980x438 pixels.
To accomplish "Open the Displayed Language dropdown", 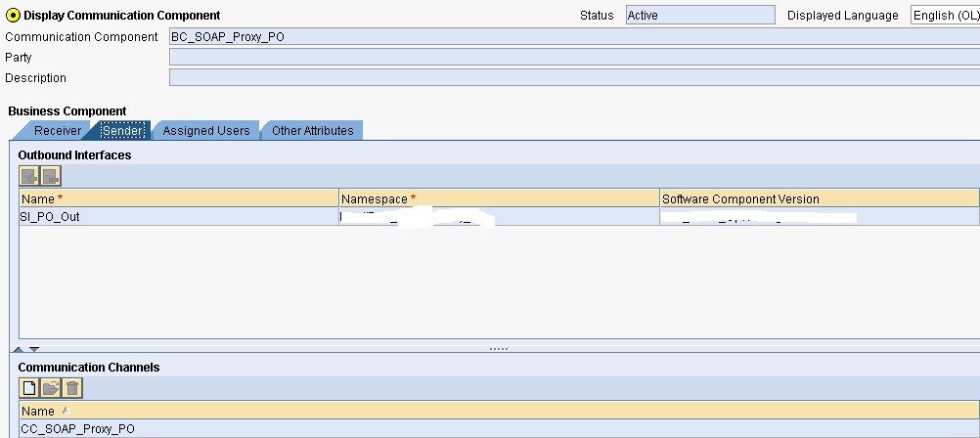I will (x=945, y=15).
